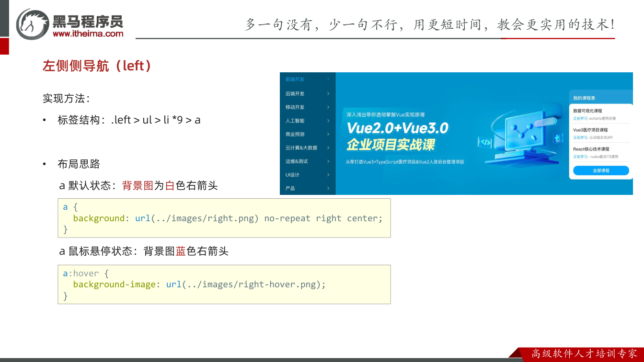The width and height of the screenshot is (644, 362).
Task: Expand the arrow beside 产品
Action: [x=328, y=188]
